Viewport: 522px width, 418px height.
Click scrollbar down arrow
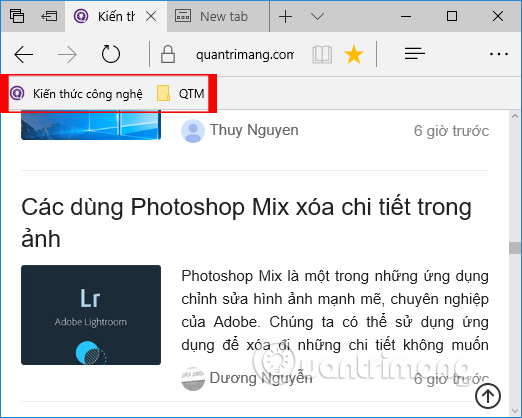(515, 411)
